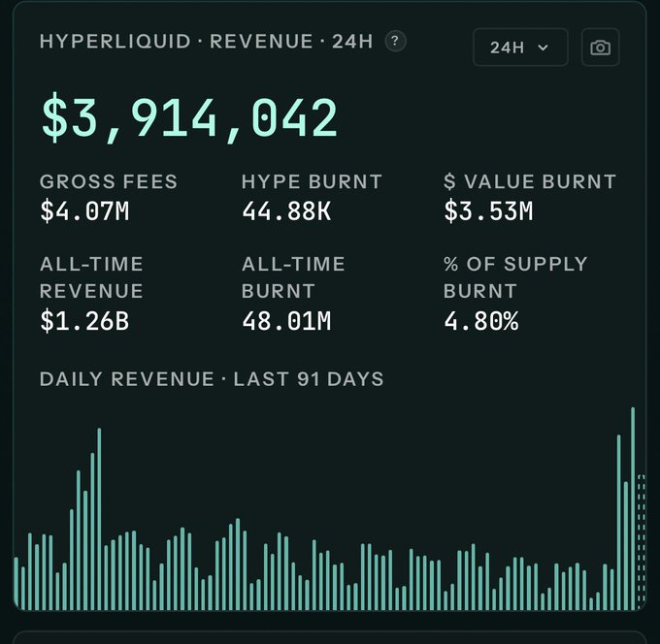Click the ALL-TIME BURNT label
Viewport: 660px width, 644px height.
pyautogui.click(x=293, y=277)
